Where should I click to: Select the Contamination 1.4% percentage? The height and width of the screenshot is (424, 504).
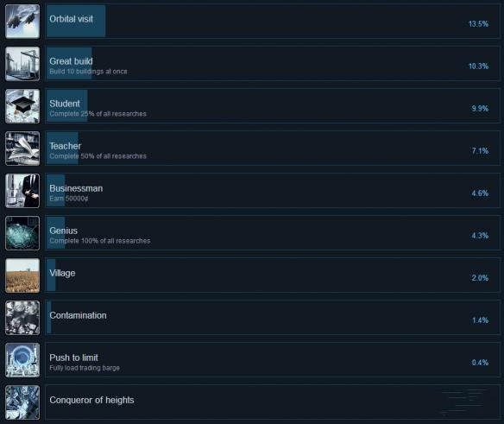coord(480,320)
